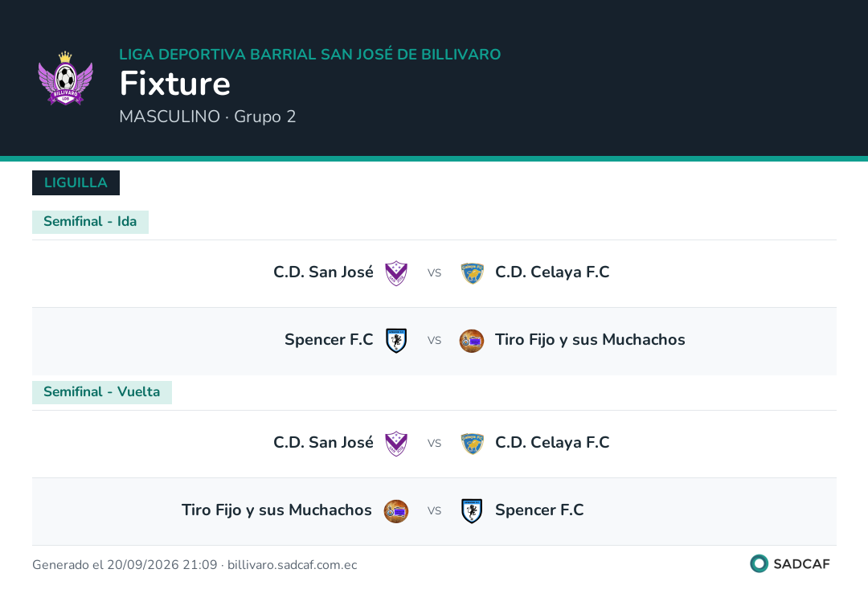
Task: Select the LIGUILLA tab label
Action: click(x=76, y=182)
